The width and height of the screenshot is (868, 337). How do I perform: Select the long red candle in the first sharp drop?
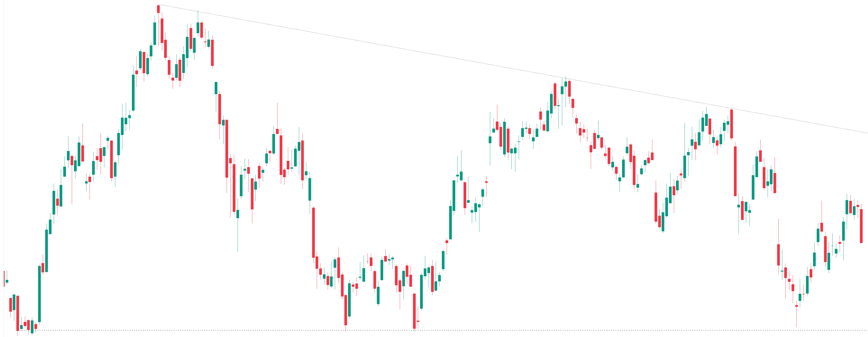tap(227, 148)
